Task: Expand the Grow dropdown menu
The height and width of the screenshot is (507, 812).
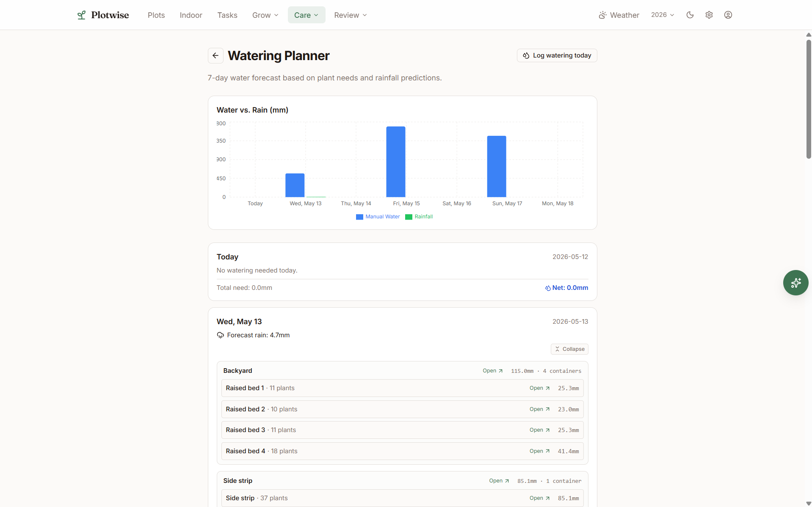Action: pos(265,15)
